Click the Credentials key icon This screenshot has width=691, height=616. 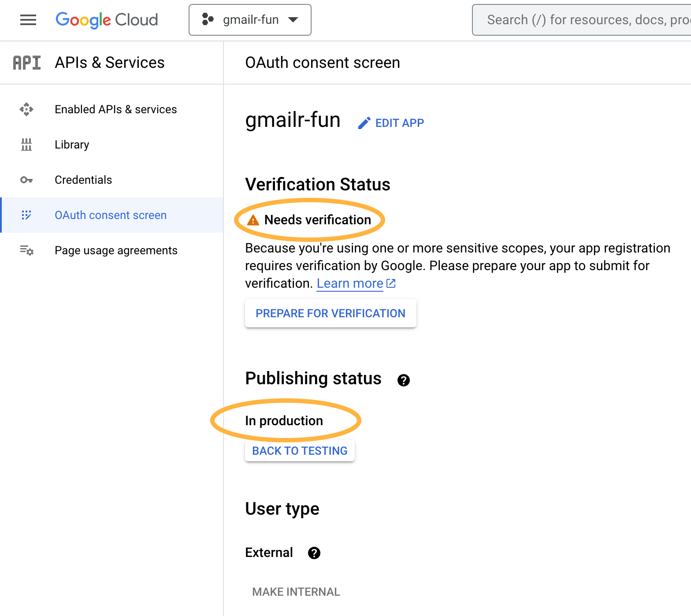coord(26,180)
